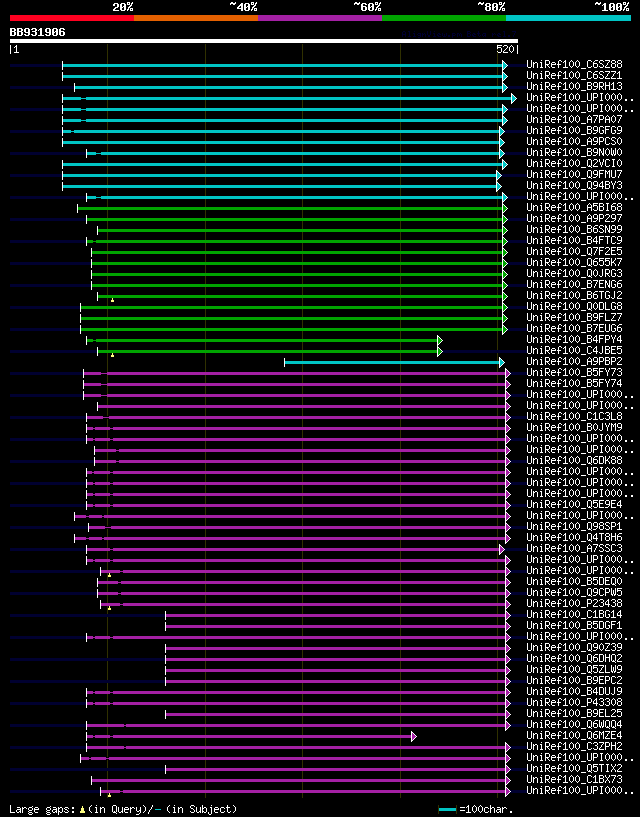Click arrowhead ending the B4FPY4 alignment bar
The width and height of the screenshot is (640, 817).
pyautogui.click(x=440, y=340)
